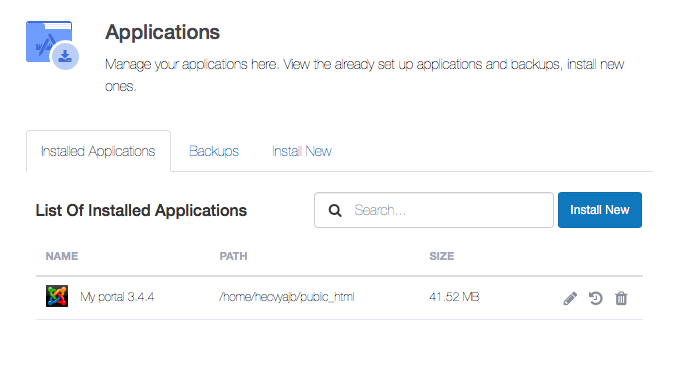Switch to the Backups tab
The height and width of the screenshot is (390, 698).
214,151
